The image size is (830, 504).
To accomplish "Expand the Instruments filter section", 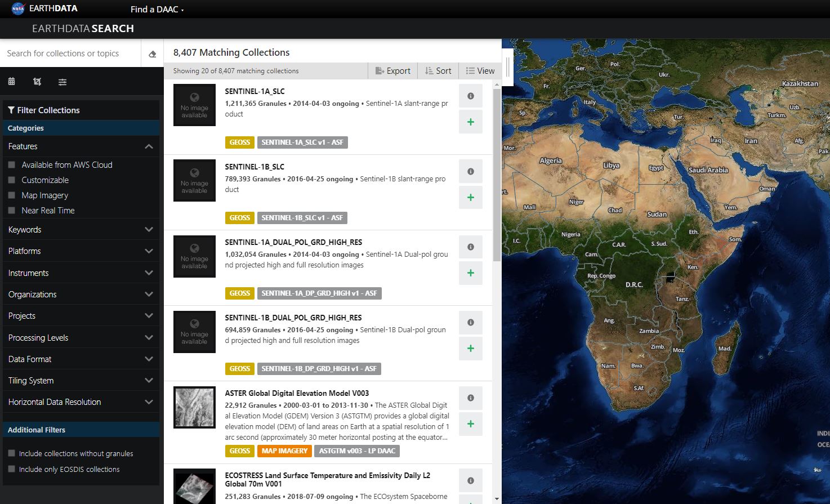I will click(81, 273).
